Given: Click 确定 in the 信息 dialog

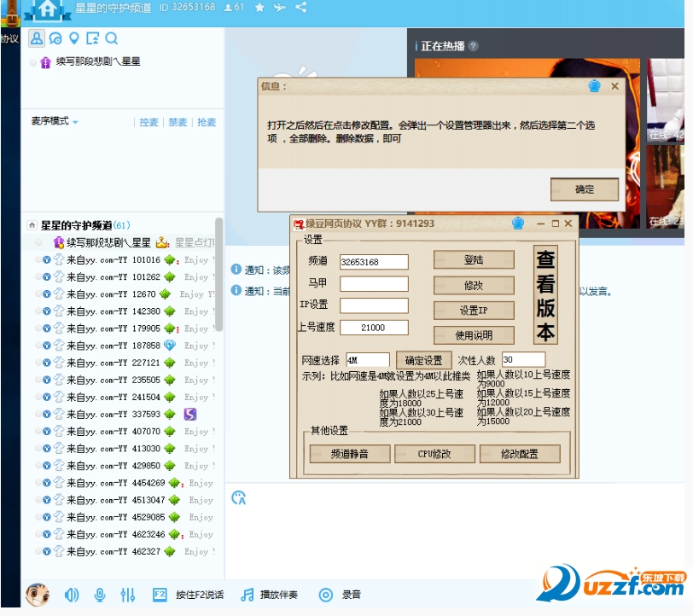Looking at the screenshot, I should [585, 189].
